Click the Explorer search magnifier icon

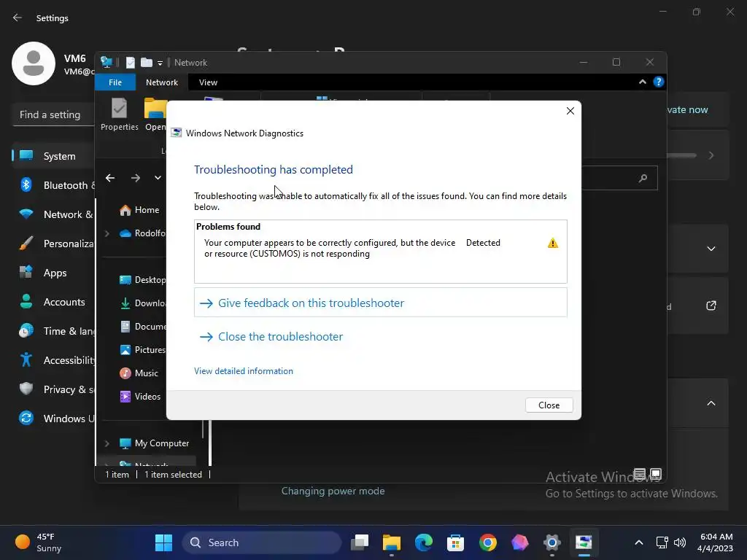tap(643, 178)
